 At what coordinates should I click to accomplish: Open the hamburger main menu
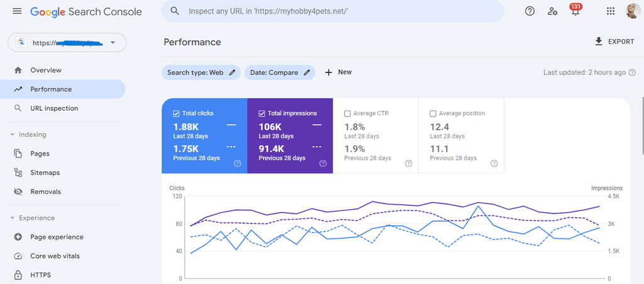coord(17,11)
